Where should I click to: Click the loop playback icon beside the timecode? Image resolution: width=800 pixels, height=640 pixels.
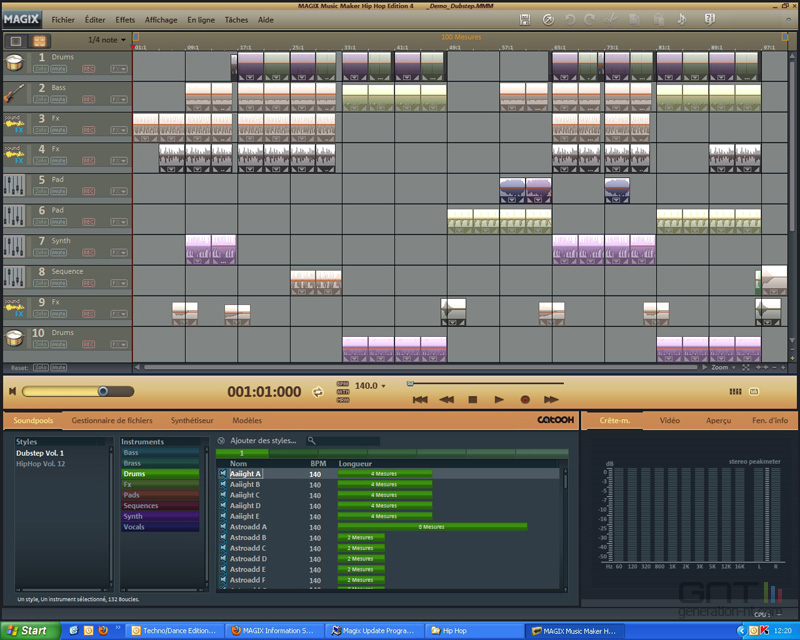318,392
